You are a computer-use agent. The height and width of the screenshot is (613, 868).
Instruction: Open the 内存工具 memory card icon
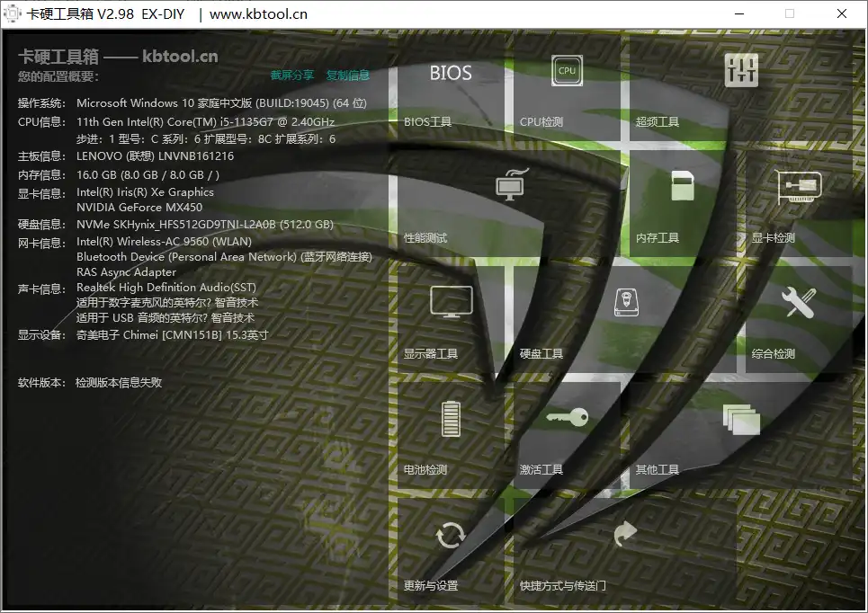pos(683,185)
